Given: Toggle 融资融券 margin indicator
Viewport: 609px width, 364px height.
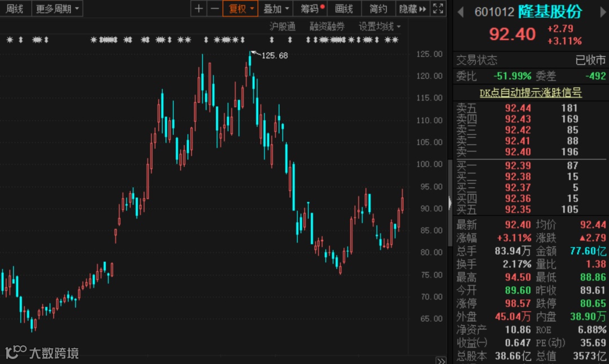Looking at the screenshot, I should tap(326, 26).
